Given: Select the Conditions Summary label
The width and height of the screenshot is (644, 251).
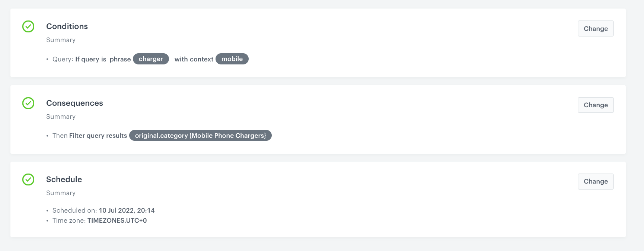Looking at the screenshot, I should pyautogui.click(x=61, y=40).
